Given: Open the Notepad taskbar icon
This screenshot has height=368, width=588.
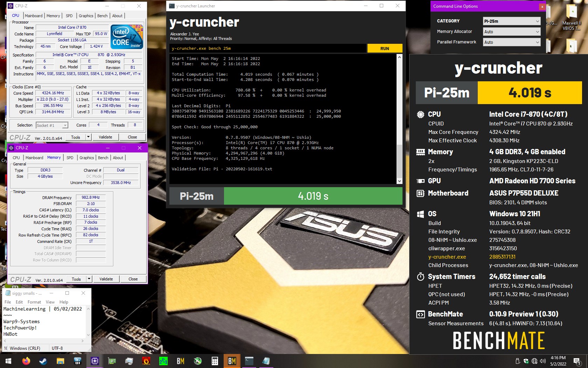Looking at the screenshot, I should (x=266, y=361).
